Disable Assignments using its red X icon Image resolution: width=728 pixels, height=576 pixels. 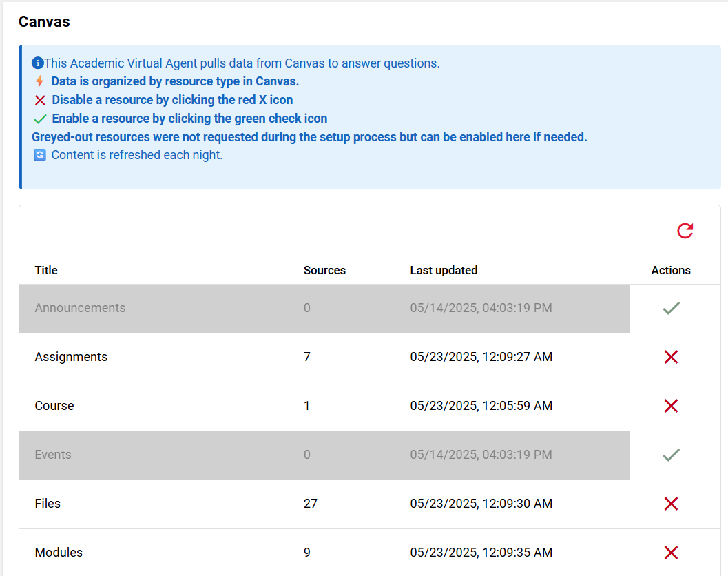pos(671,357)
